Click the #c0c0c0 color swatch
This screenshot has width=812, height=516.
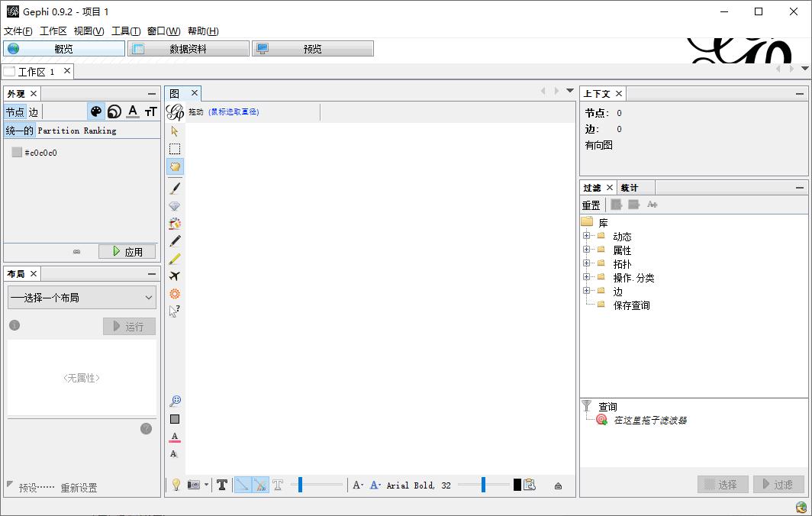17,152
